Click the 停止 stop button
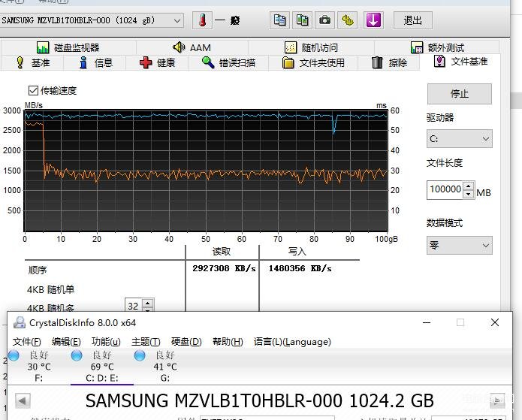The image size is (522, 420). (460, 94)
